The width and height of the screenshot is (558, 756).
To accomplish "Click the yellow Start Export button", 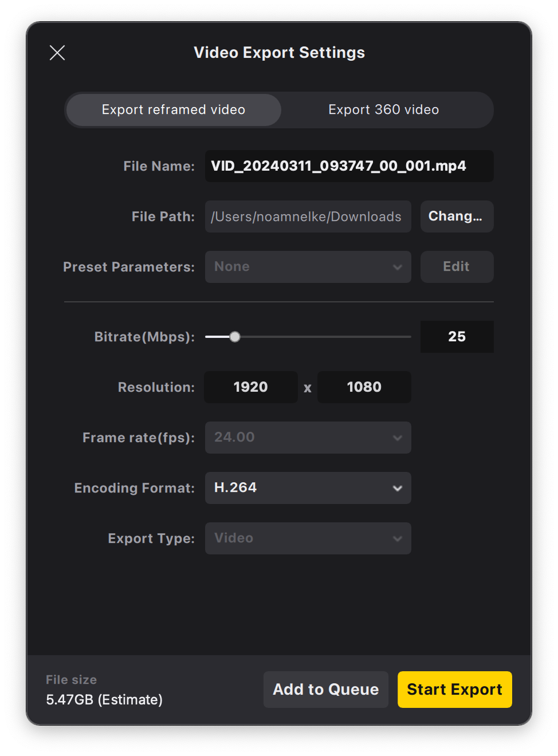I will pyautogui.click(x=454, y=690).
